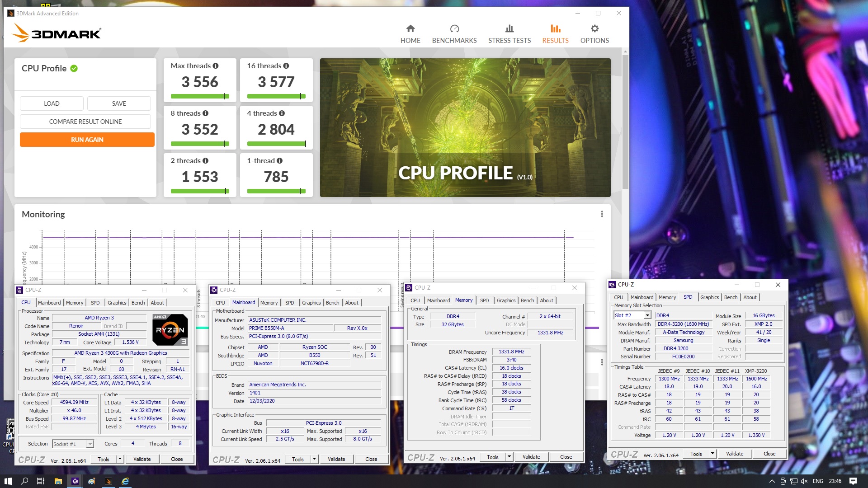
Task: Switch to Mainboard tab in CPU-Z CPU window
Action: (49, 303)
